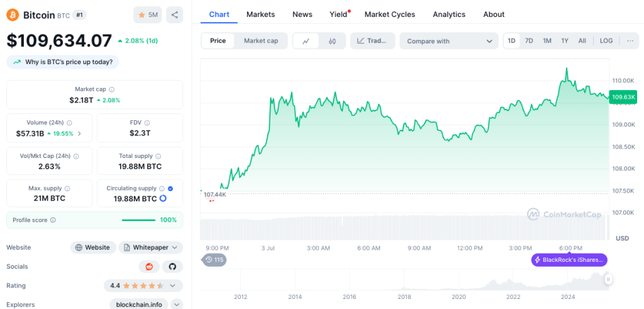Click the Max. supply info icon
Image resolution: width=644 pixels, height=309 pixels.
coord(67,189)
